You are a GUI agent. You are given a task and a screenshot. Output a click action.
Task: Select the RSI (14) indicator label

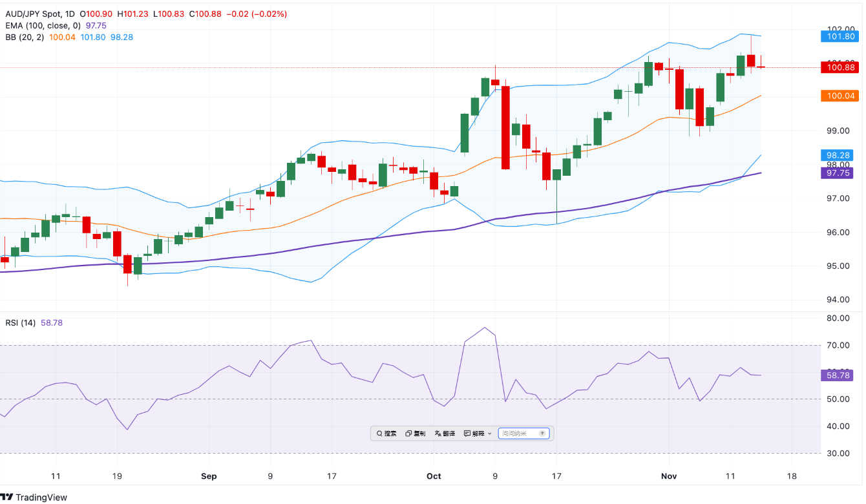coord(21,322)
